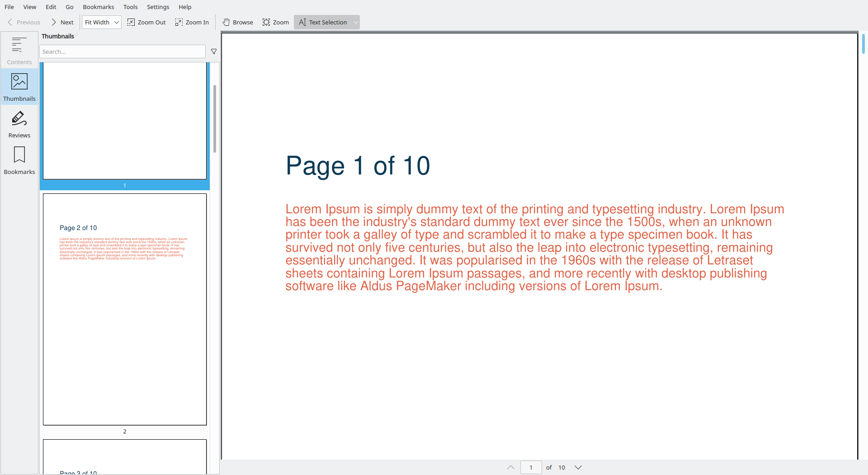This screenshot has height=475, width=868.
Task: Click the down arrow for next page
Action: pos(578,467)
